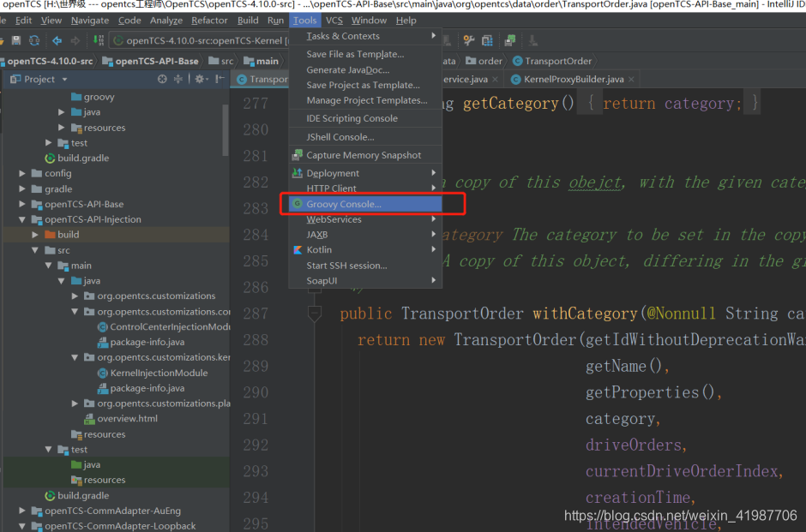Click the KernelInjectionModule class icon
Viewport: 806px width, 532px height.
coord(102,373)
